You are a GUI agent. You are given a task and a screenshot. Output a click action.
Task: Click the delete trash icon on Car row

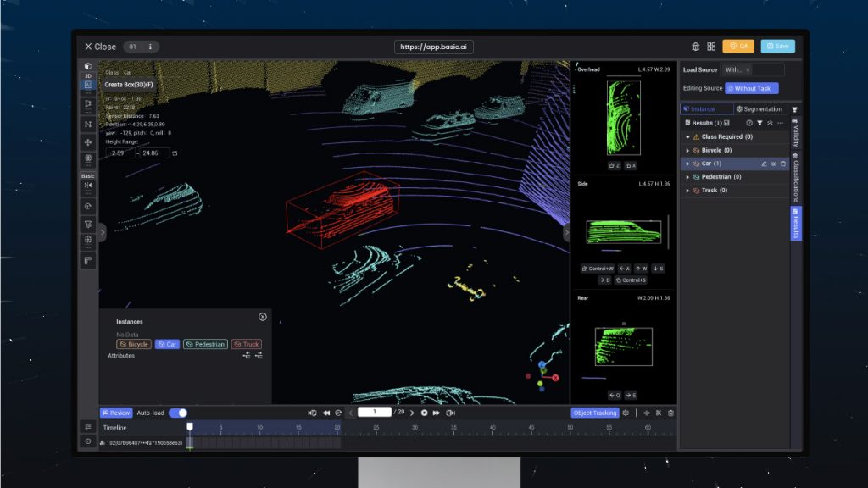pos(782,164)
